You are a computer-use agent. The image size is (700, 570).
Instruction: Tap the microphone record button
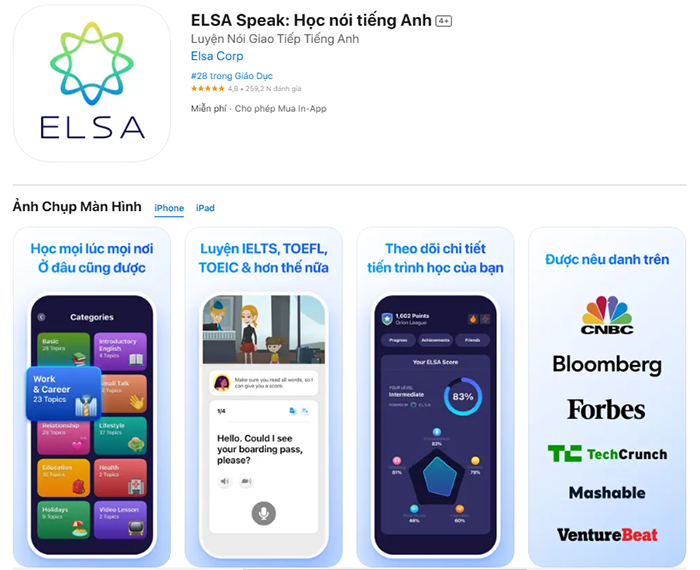tap(263, 513)
